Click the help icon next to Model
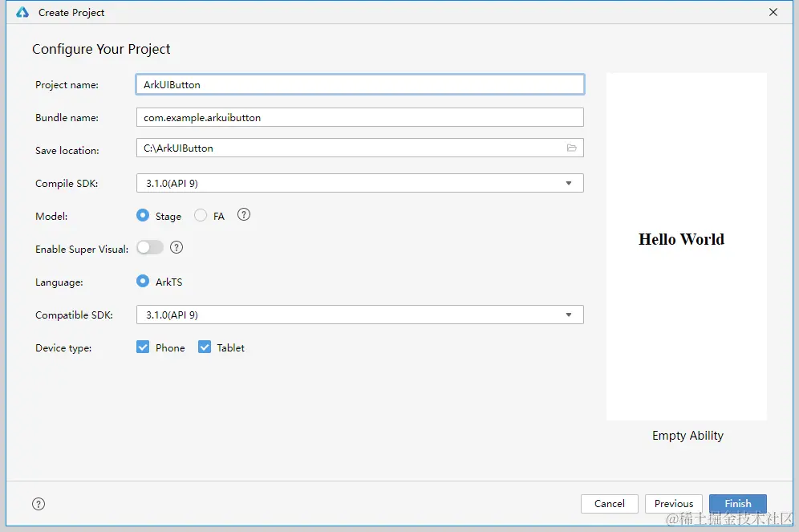The width and height of the screenshot is (799, 532). 244,215
